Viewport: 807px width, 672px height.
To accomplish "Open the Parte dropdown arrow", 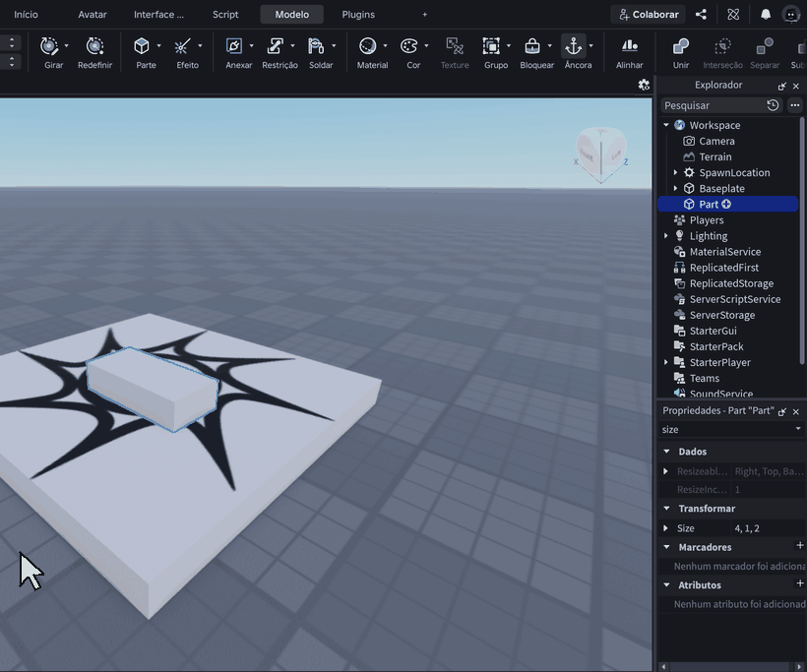I will [x=159, y=46].
